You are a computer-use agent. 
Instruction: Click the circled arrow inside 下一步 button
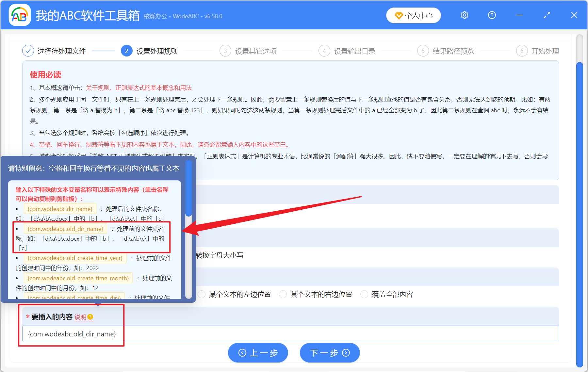coord(345,353)
